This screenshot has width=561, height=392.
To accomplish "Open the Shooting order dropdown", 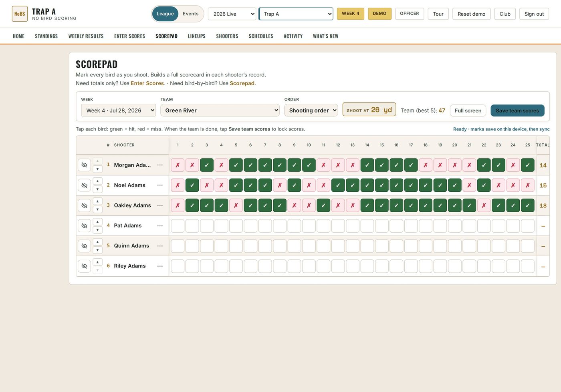I will (x=311, y=111).
